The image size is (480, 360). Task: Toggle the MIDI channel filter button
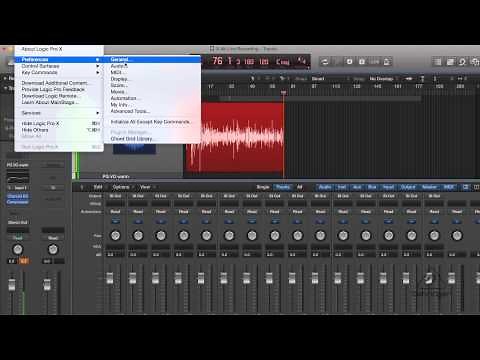point(449,187)
